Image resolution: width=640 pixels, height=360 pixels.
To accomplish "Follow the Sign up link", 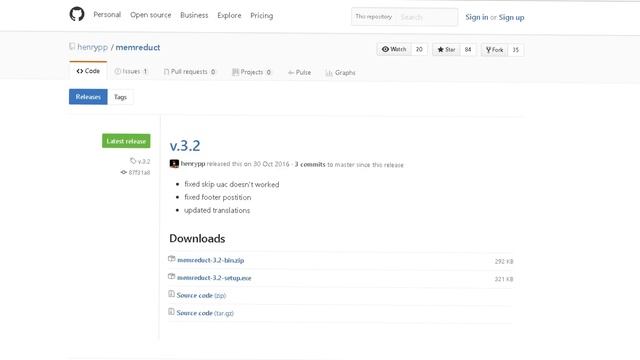I will click(x=511, y=17).
